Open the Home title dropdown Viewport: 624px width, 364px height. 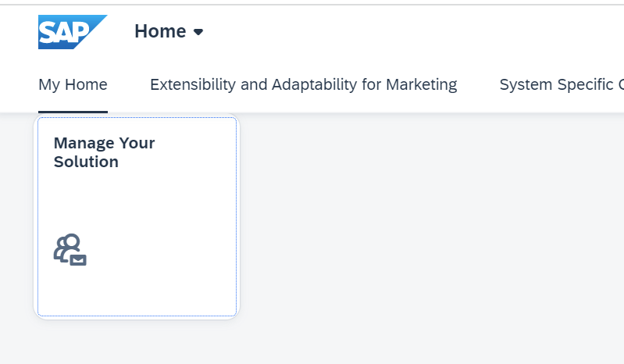click(x=169, y=31)
